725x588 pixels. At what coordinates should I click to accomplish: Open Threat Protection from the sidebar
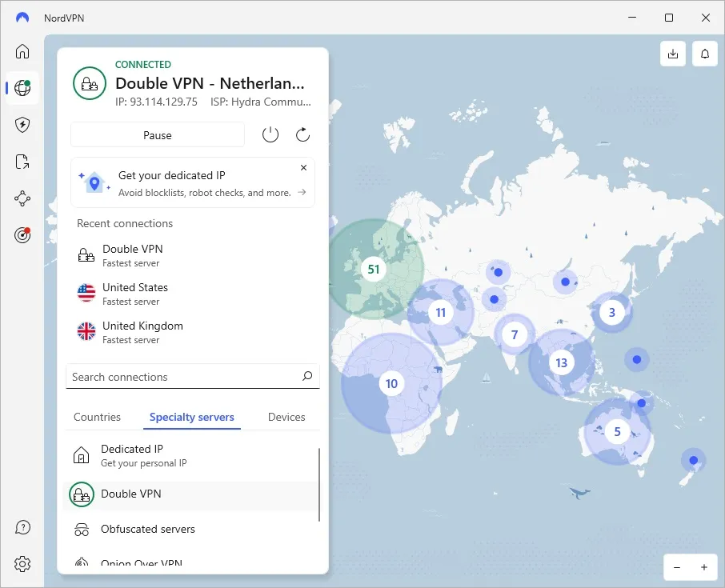pos(22,125)
